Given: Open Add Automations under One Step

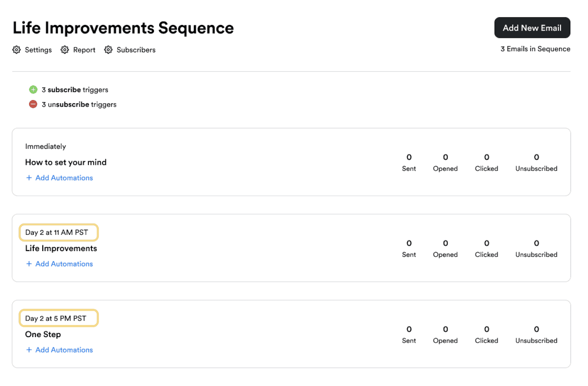Looking at the screenshot, I should (64, 350).
